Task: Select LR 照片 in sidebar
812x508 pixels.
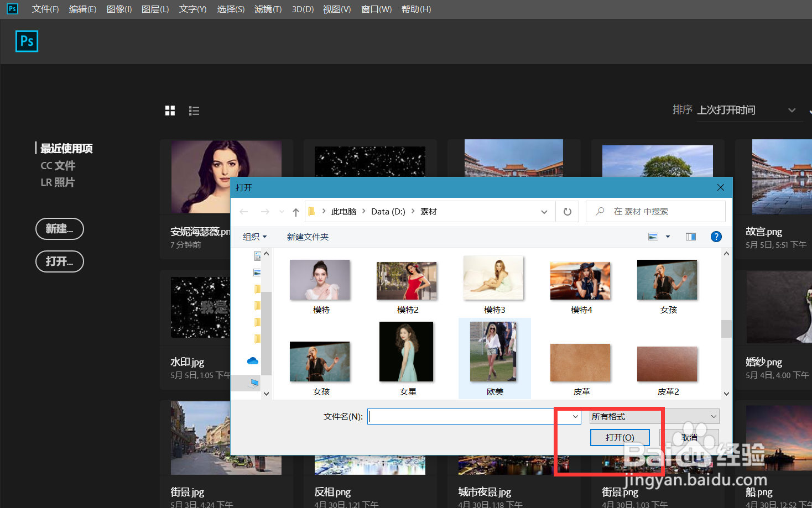Action: click(58, 182)
